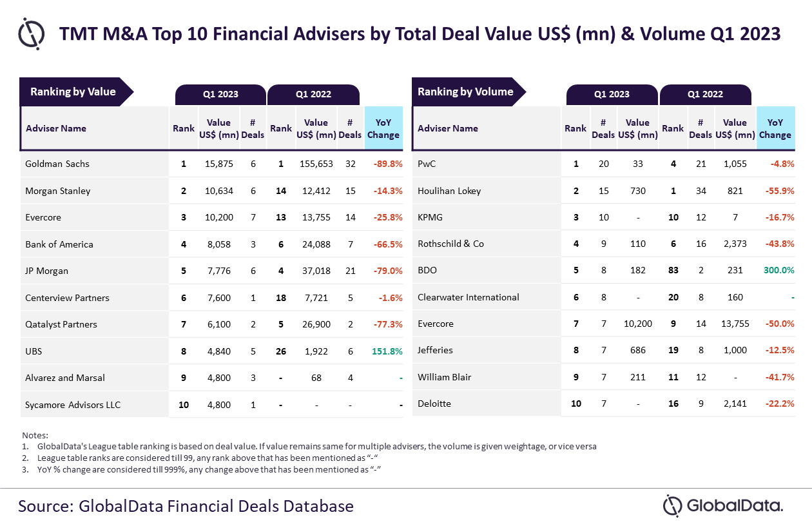812x526 pixels.
Task: Click the Clearwater International row label
Action: [x=469, y=297]
